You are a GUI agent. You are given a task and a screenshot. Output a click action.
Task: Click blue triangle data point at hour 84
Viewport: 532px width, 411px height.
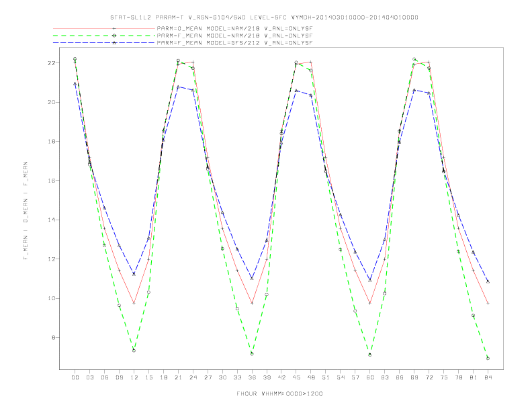[x=488, y=281]
